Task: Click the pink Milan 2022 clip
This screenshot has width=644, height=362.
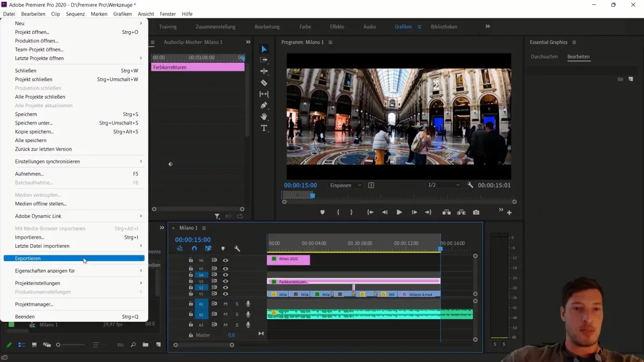Action: (289, 260)
